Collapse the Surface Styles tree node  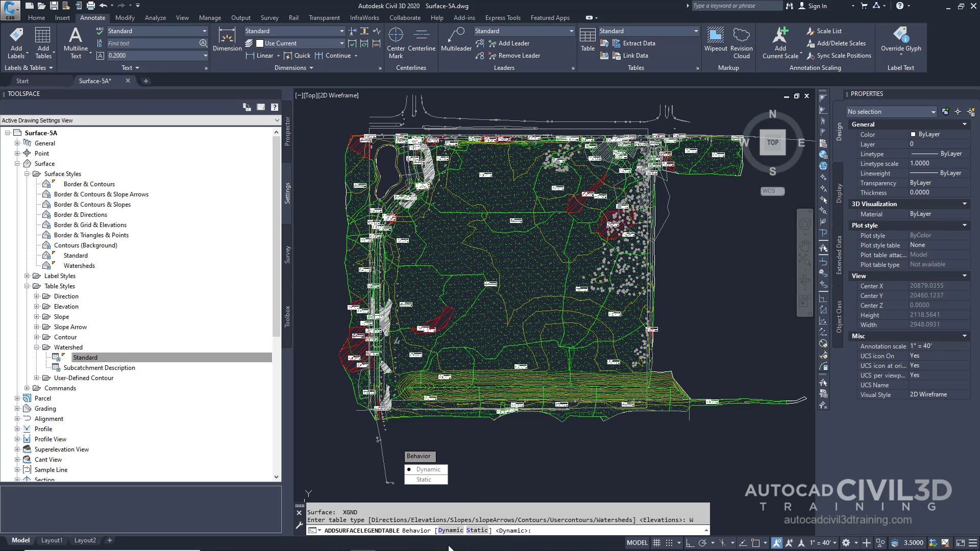pos(27,174)
